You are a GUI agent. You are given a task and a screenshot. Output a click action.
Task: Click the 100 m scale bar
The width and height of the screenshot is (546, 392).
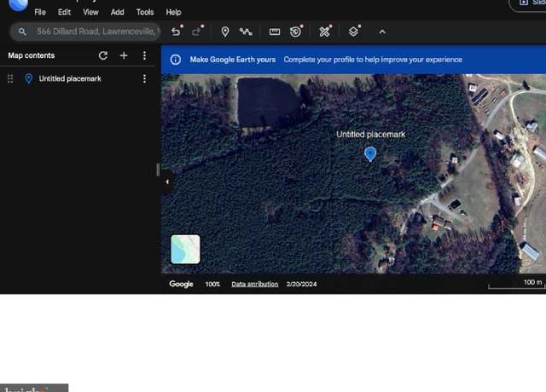(517, 284)
